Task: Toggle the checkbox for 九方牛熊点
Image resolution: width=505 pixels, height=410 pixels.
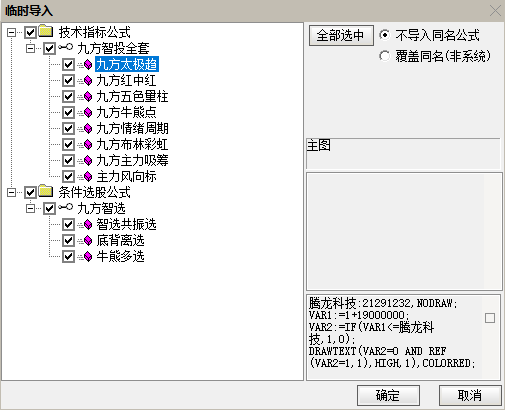Action: (x=68, y=112)
